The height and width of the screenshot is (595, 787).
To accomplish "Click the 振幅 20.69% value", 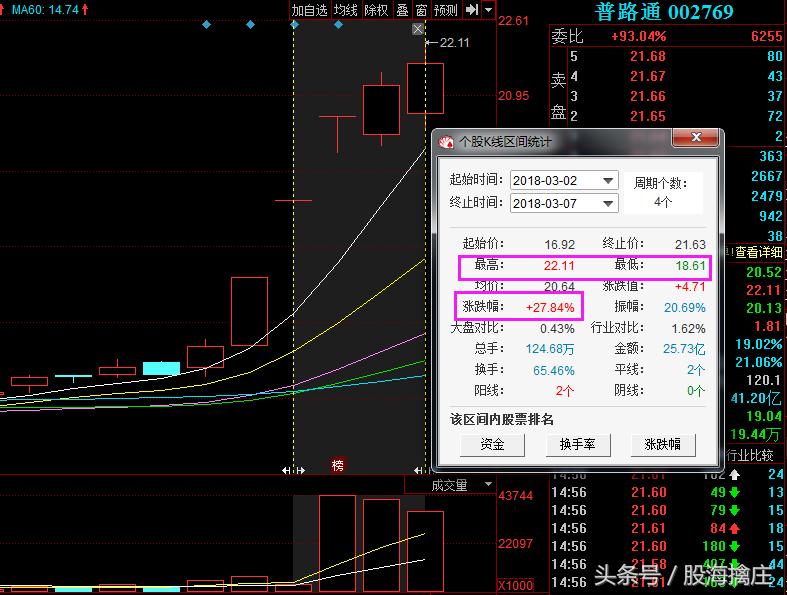I will pyautogui.click(x=685, y=307).
